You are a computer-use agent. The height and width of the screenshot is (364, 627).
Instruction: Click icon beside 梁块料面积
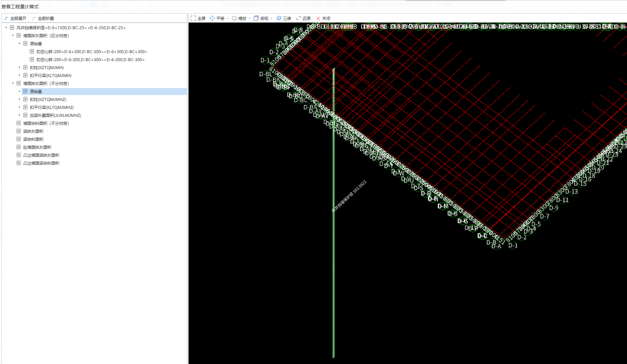click(19, 139)
